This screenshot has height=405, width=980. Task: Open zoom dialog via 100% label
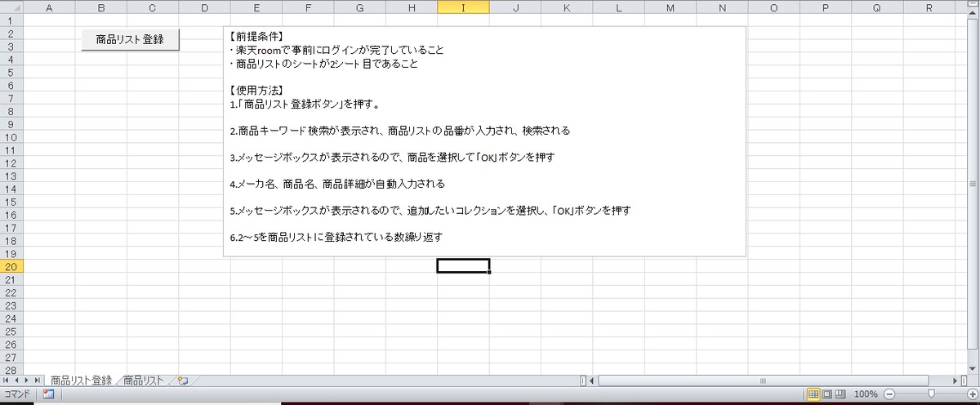click(866, 394)
